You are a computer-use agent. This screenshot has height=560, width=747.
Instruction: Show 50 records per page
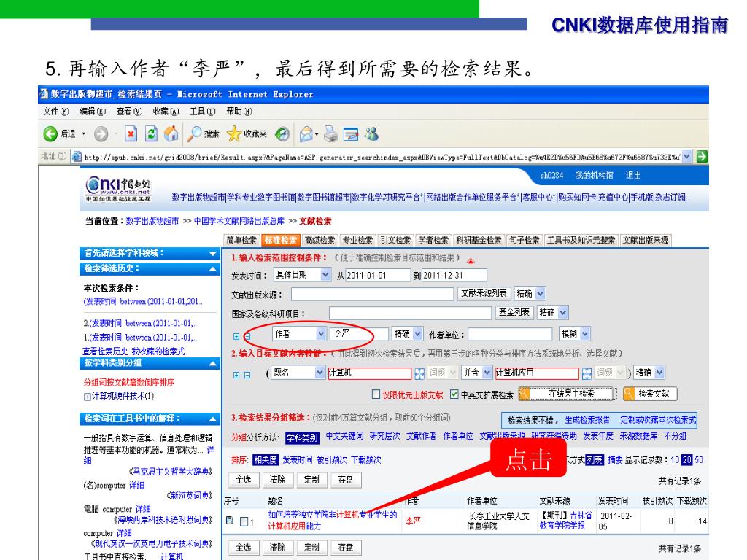(699, 460)
